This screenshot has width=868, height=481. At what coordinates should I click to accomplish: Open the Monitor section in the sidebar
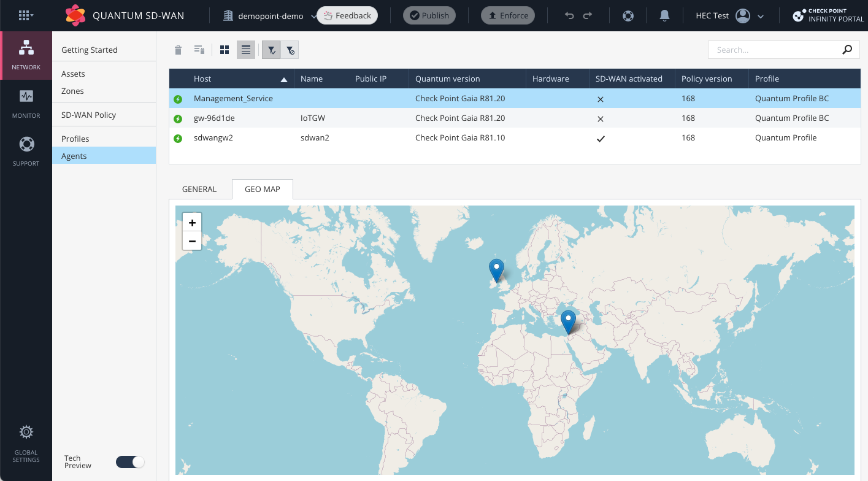click(x=26, y=103)
